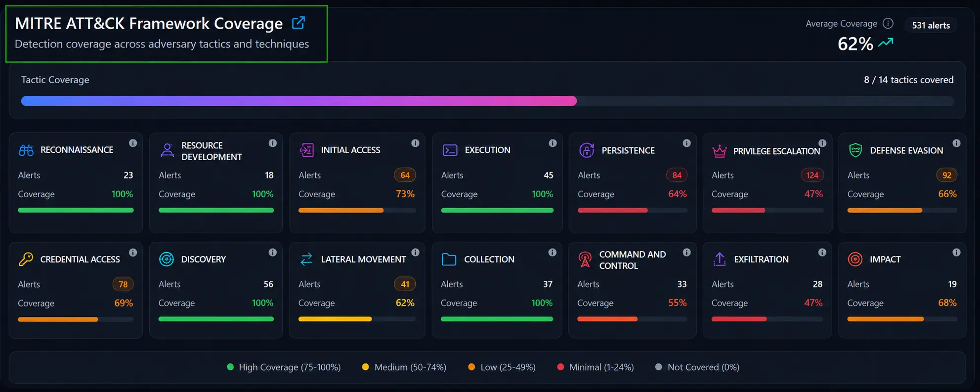Show info for the Reconnaissance card
Image resolution: width=980 pixels, height=392 pixels.
click(133, 143)
